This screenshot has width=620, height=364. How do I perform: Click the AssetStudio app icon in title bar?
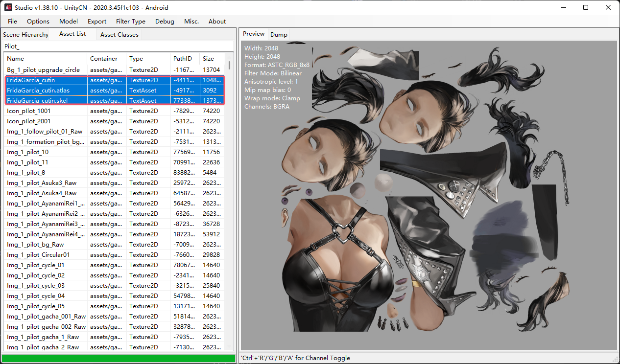(8, 7)
